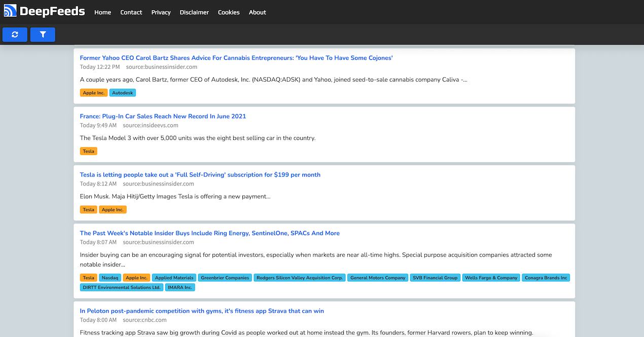This screenshot has height=337, width=644.
Task: Select the Conagra Brands Inc tag
Action: [x=546, y=278]
